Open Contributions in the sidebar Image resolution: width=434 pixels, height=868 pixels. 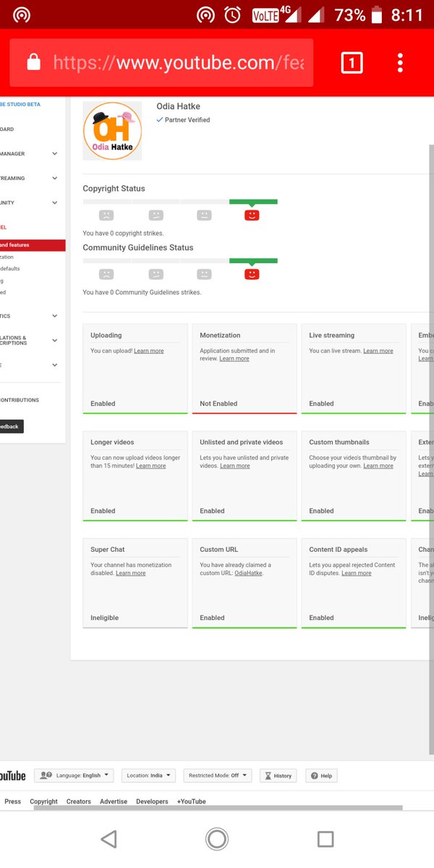pyautogui.click(x=20, y=400)
